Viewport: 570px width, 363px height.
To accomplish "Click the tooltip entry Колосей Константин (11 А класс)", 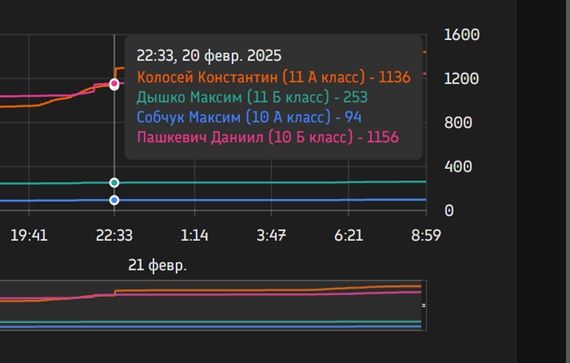I will pyautogui.click(x=274, y=77).
